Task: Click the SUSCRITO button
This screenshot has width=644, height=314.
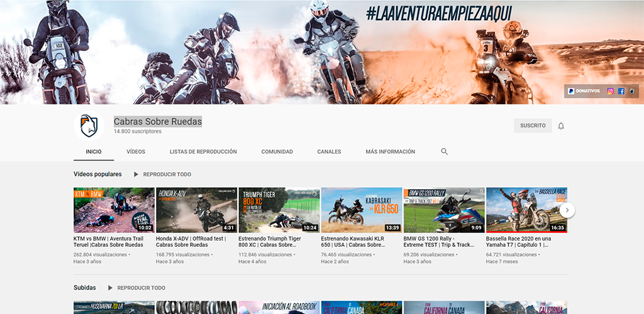Action: tap(533, 126)
